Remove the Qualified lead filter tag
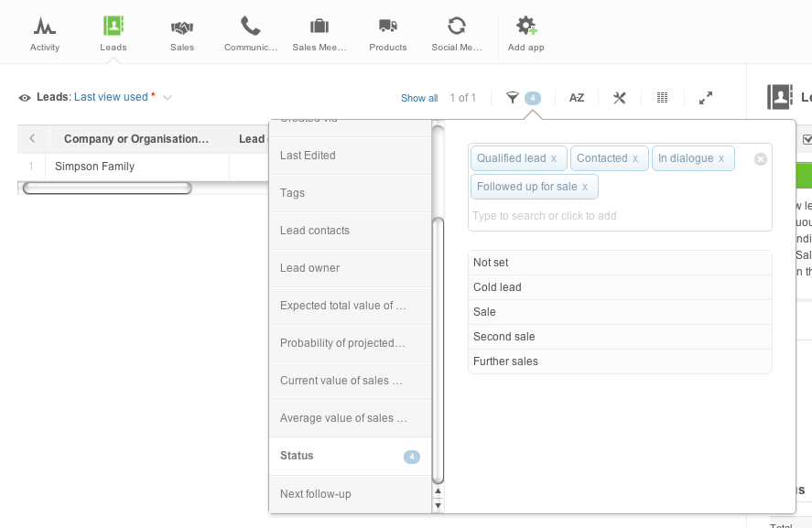812x528 pixels. click(554, 159)
